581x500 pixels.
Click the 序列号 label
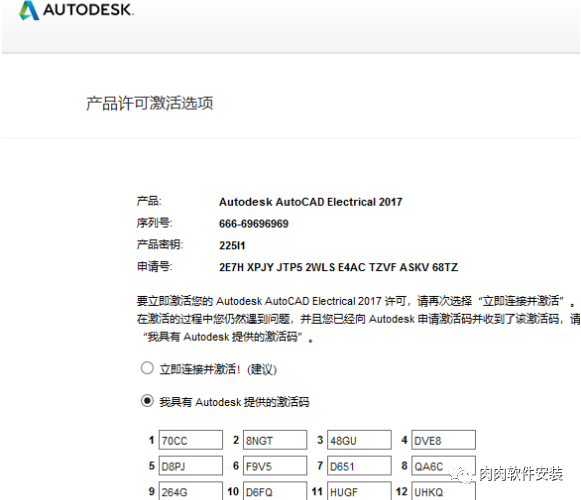154,223
